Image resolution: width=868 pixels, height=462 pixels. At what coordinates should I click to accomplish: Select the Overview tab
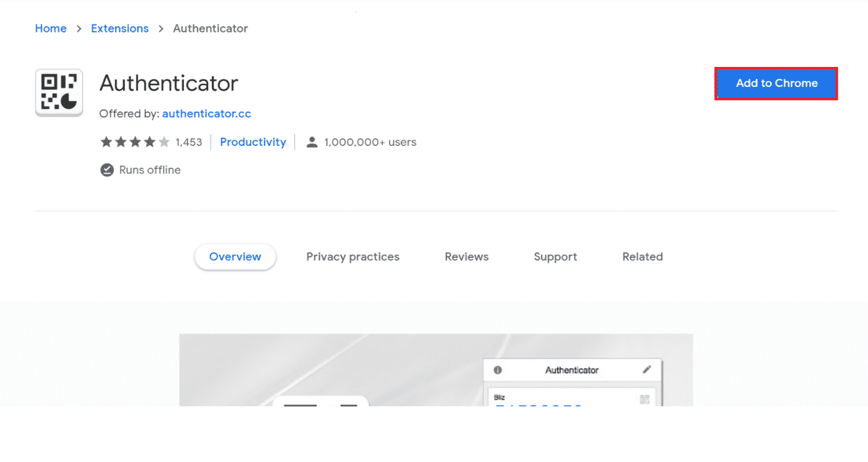(x=235, y=257)
